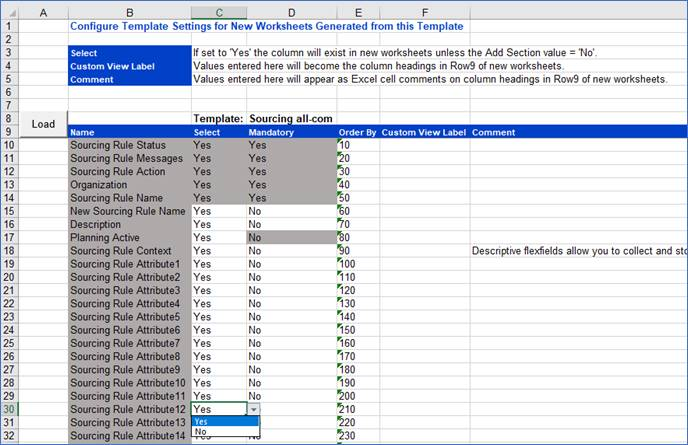Click the 'Description' name cell
This screenshot has height=445, width=688.
click(130, 224)
